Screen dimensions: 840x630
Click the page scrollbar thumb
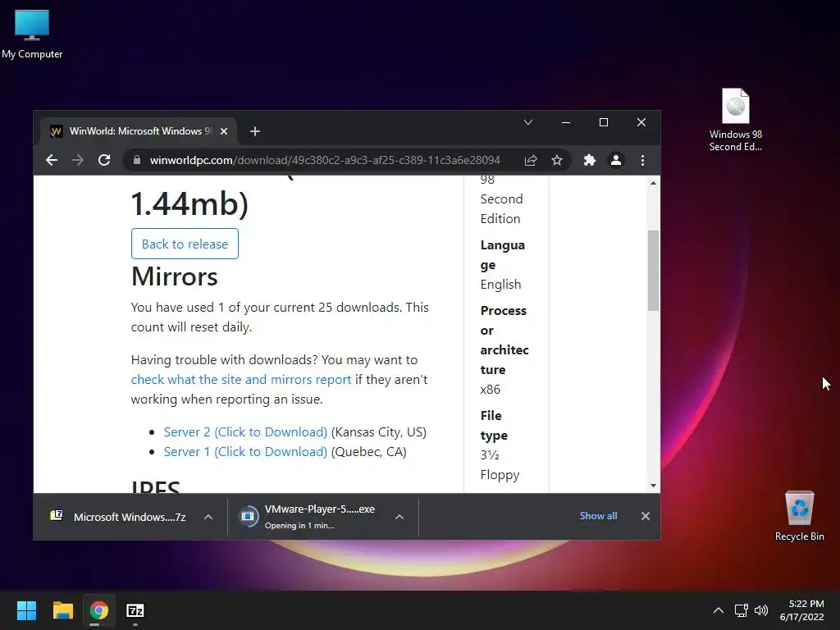(653, 271)
